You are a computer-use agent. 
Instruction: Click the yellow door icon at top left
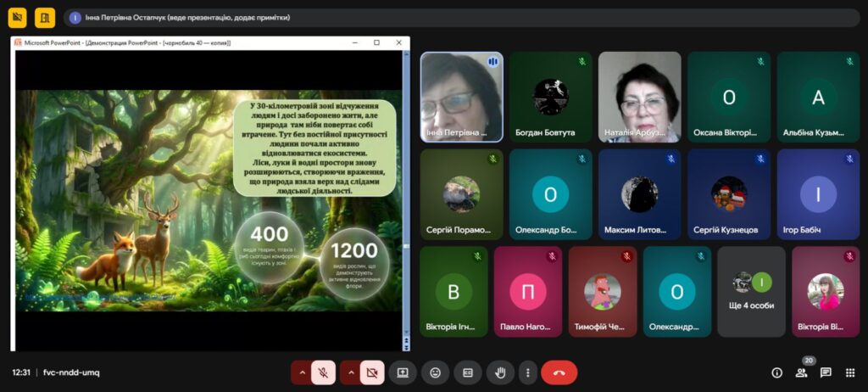point(45,17)
